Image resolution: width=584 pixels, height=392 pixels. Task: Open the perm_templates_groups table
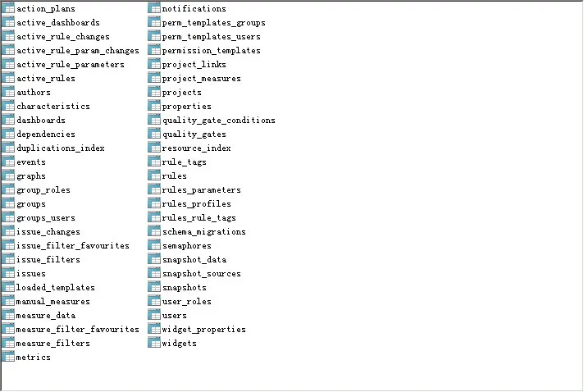coord(214,23)
